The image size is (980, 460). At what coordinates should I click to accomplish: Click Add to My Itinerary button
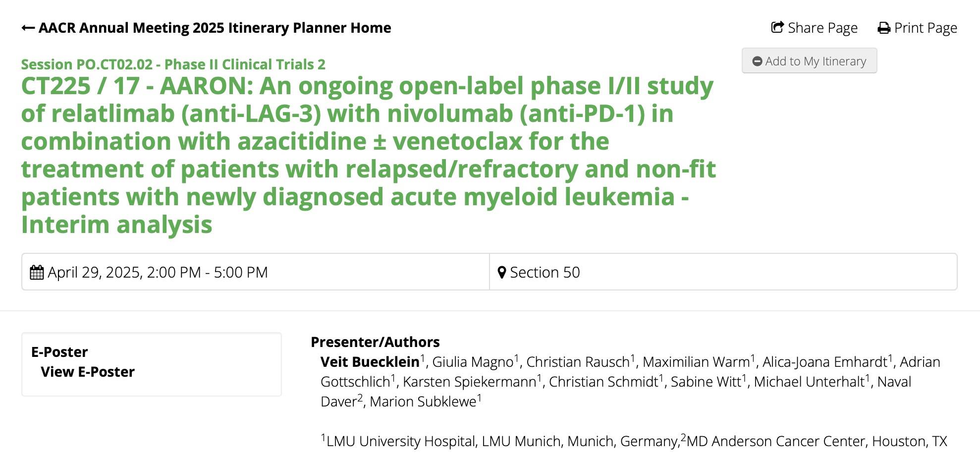tap(809, 61)
